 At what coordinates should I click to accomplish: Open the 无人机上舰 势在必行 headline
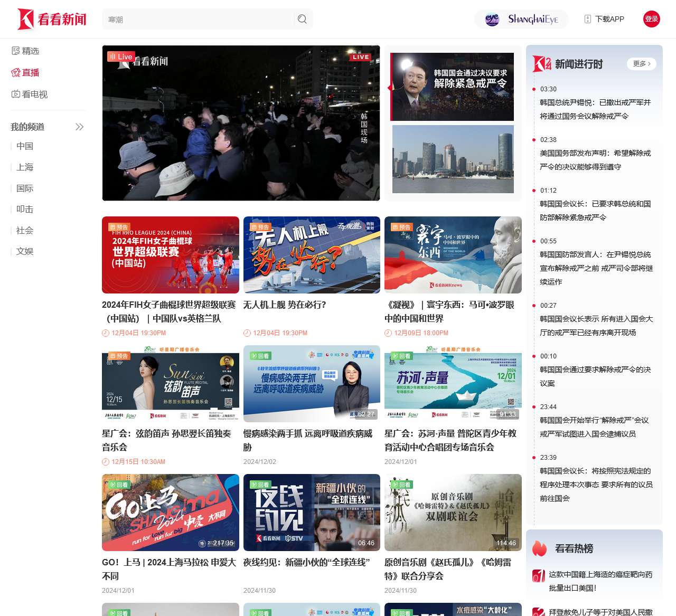[285, 305]
